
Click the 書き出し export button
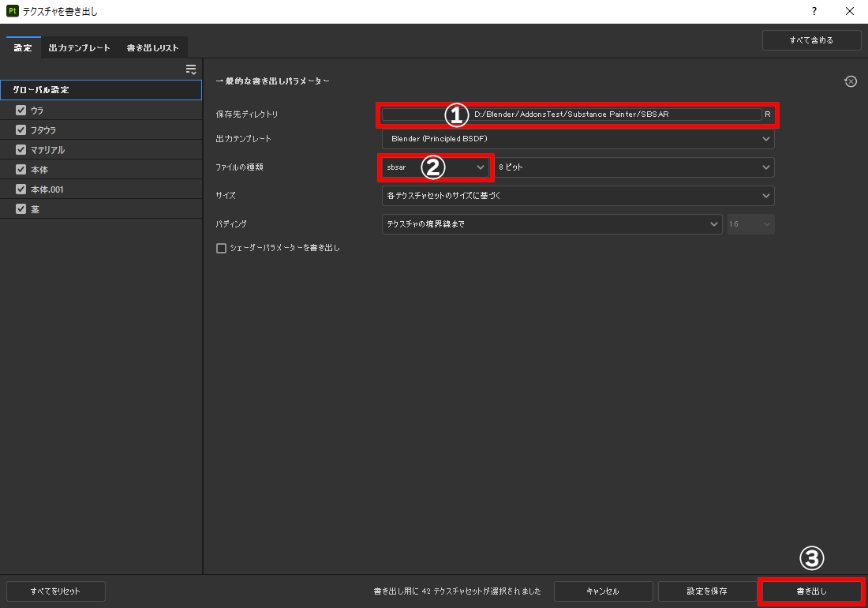click(x=810, y=591)
